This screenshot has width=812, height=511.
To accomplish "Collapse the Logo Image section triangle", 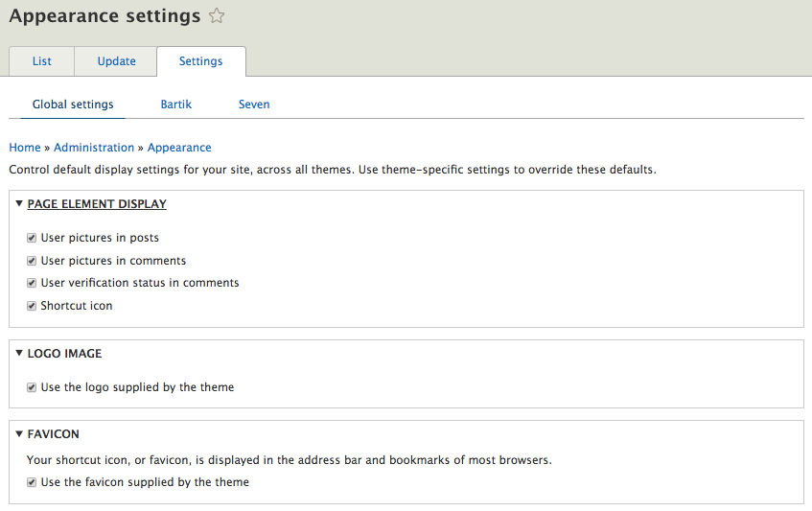I will [19, 354].
